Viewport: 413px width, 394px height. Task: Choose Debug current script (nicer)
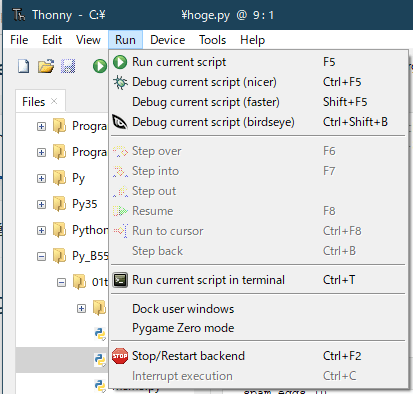[259, 82]
